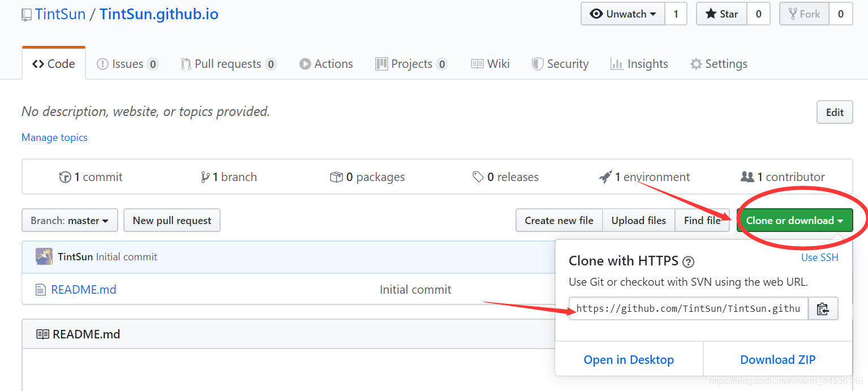This screenshot has height=391, width=868.
Task: Open the TintSun owner link
Action: [60, 14]
